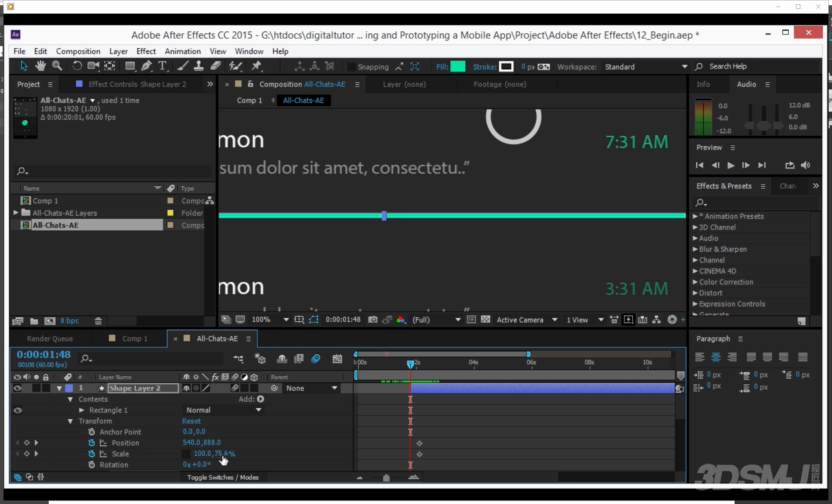Viewport: 832px width, 504px height.
Task: Toggle the Position stopwatch
Action: coord(91,443)
